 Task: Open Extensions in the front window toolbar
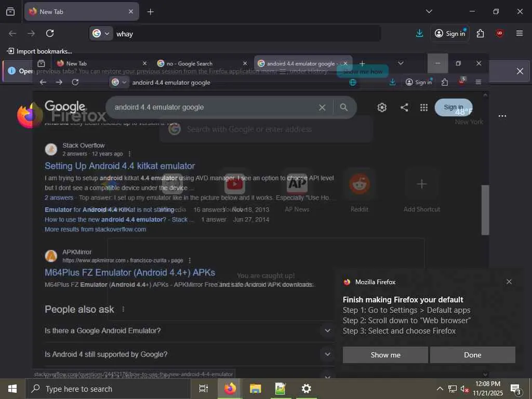445,82
